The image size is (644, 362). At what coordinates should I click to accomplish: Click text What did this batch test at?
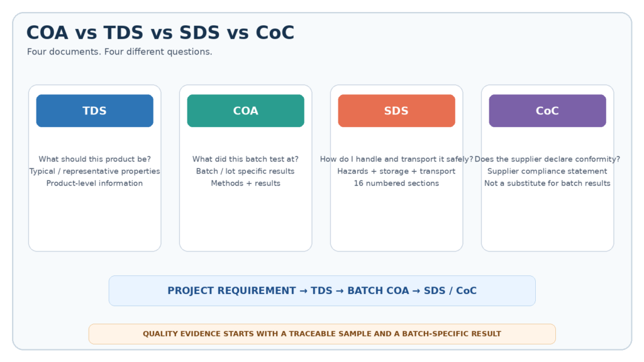pyautogui.click(x=246, y=159)
